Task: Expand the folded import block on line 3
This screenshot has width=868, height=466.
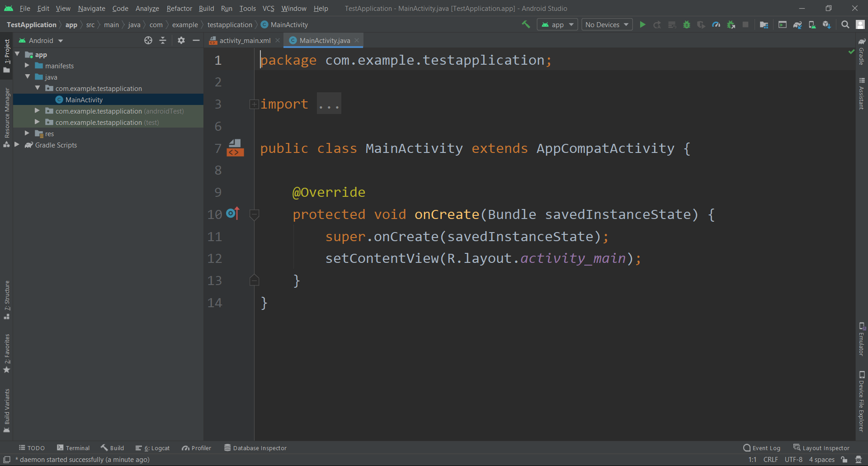Action: 254,105
